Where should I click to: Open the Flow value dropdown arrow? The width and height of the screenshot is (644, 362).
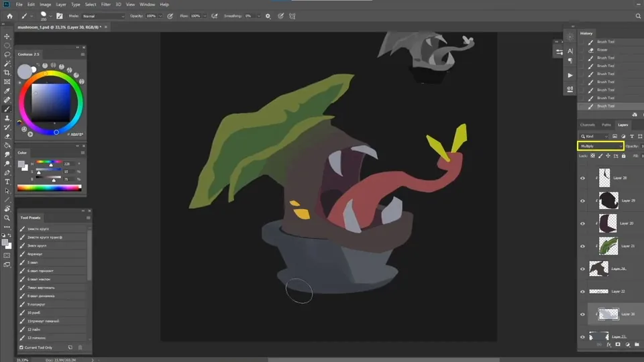(x=205, y=16)
